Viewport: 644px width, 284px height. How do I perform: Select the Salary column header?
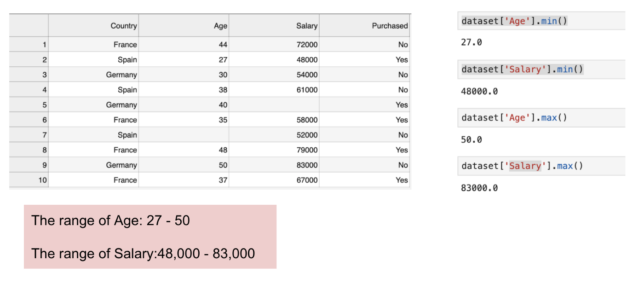click(x=306, y=26)
